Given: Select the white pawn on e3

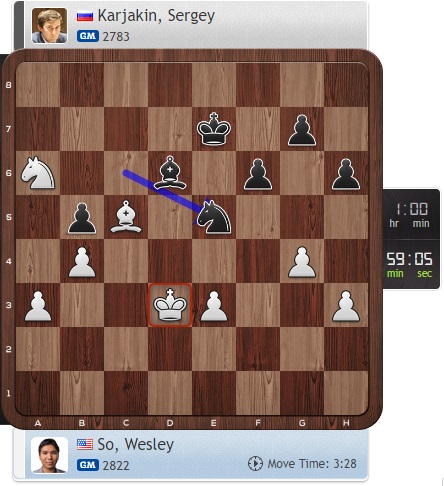Looking at the screenshot, I should [214, 306].
